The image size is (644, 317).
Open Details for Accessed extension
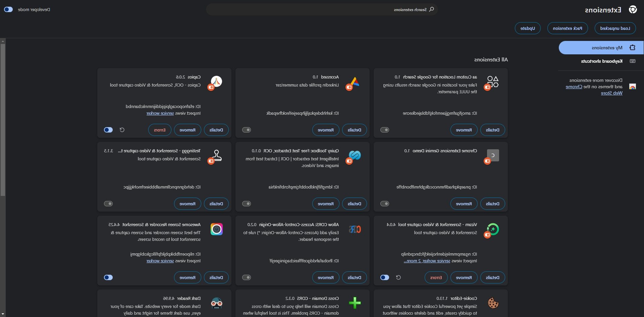(354, 130)
